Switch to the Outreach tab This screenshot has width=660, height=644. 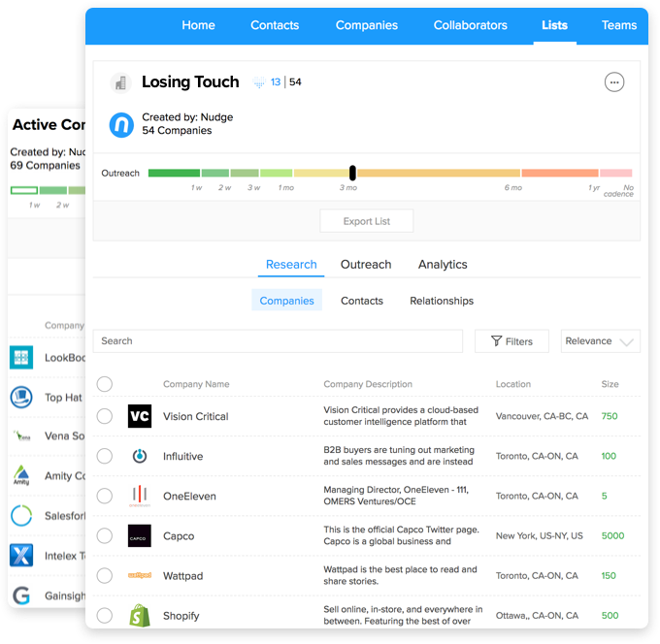click(366, 264)
